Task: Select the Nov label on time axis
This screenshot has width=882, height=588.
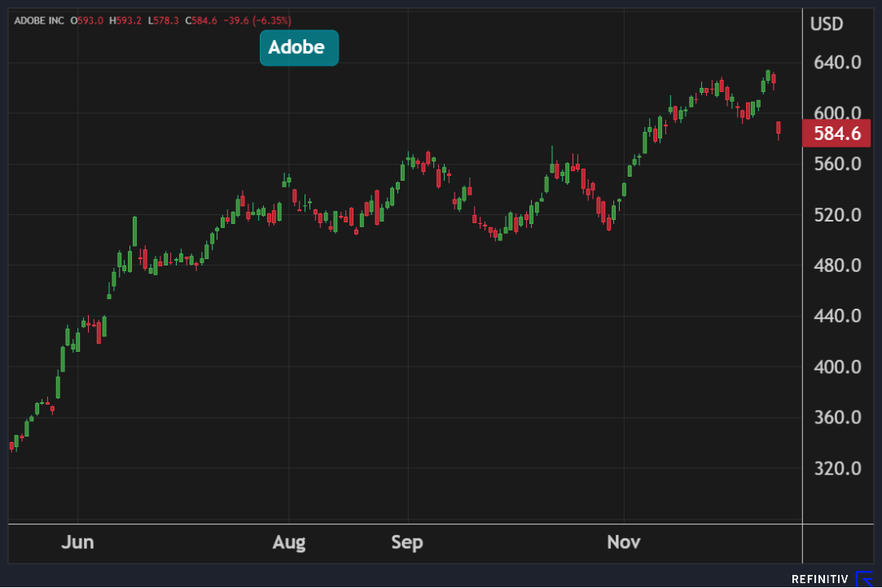Action: (624, 542)
